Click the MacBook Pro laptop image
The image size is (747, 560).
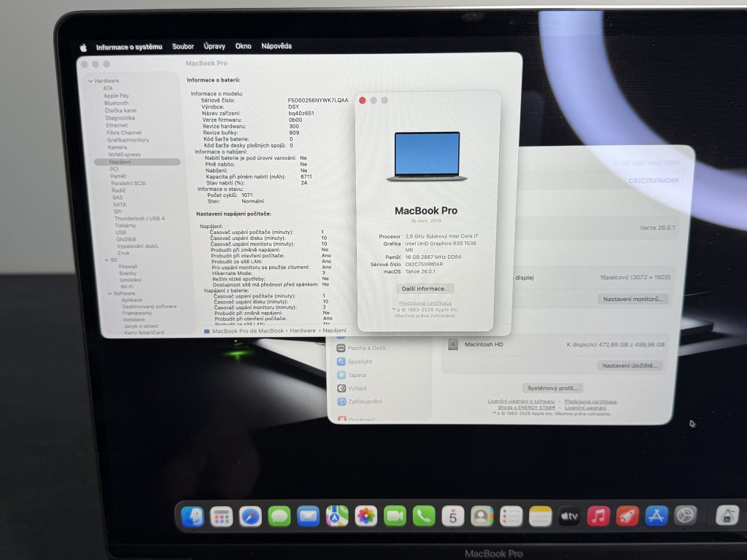click(427, 157)
